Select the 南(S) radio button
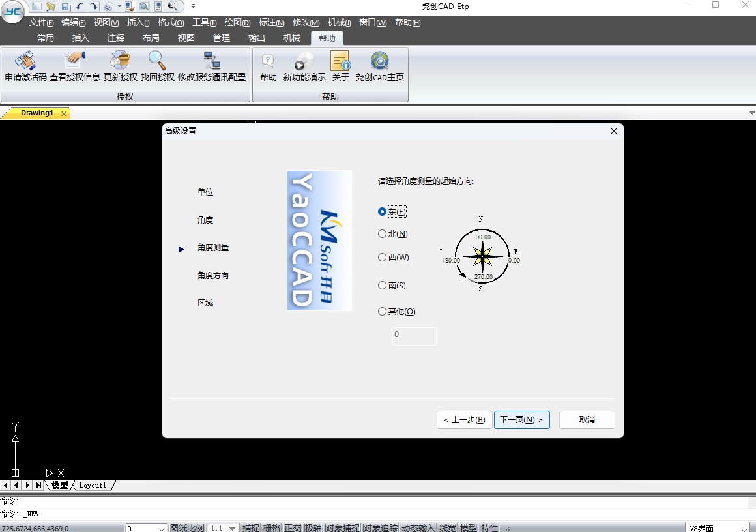This screenshot has width=756, height=532. click(x=392, y=286)
